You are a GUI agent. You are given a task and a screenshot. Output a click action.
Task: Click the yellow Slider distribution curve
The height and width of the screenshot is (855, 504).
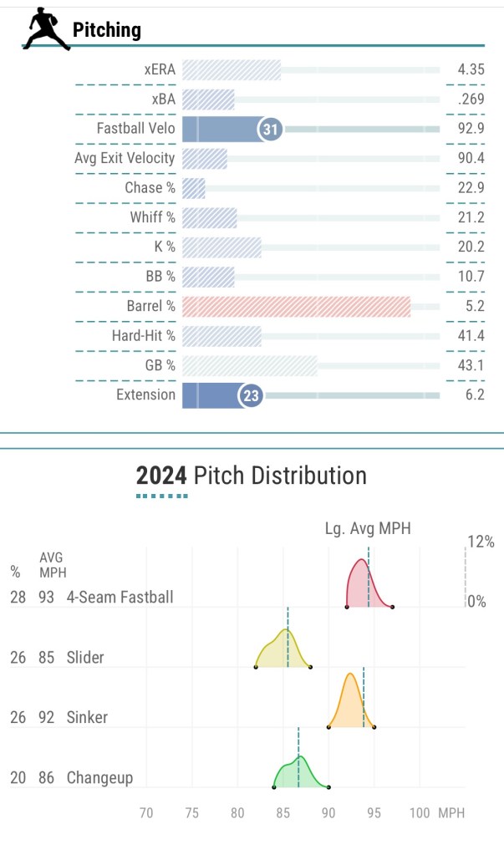[x=282, y=651]
